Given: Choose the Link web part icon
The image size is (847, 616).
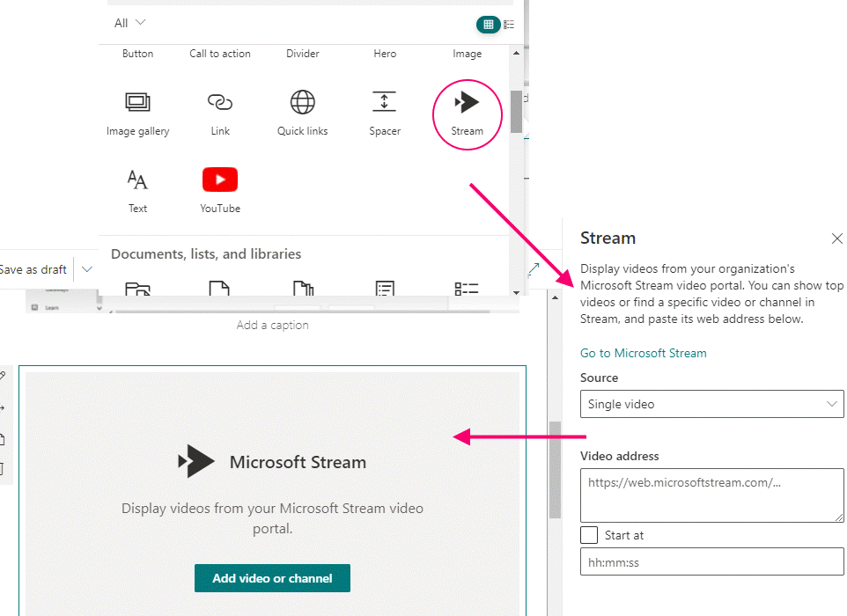Looking at the screenshot, I should click(220, 101).
